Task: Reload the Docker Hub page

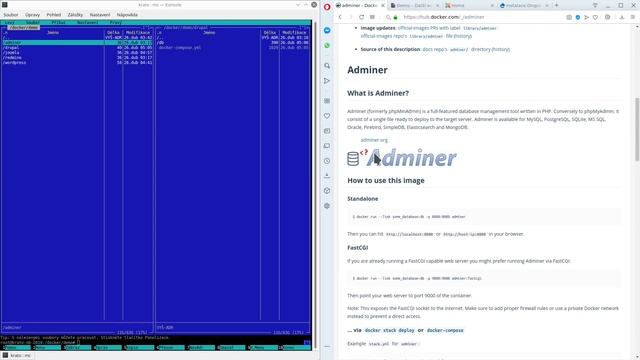Action: [361, 17]
